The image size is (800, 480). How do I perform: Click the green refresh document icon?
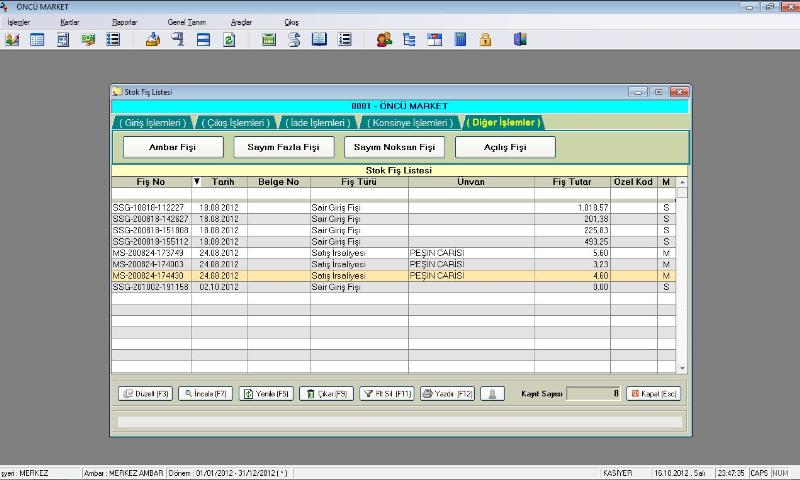[x=229, y=40]
